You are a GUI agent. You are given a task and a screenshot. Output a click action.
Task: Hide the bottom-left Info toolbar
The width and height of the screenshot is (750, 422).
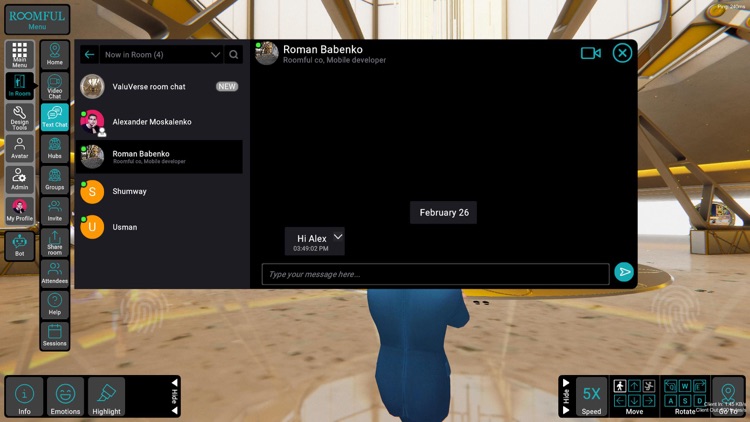(175, 397)
